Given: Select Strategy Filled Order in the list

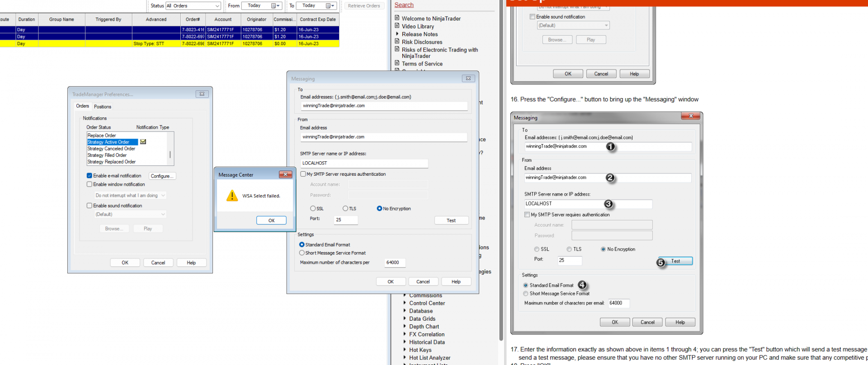Looking at the screenshot, I should pyautogui.click(x=107, y=155).
